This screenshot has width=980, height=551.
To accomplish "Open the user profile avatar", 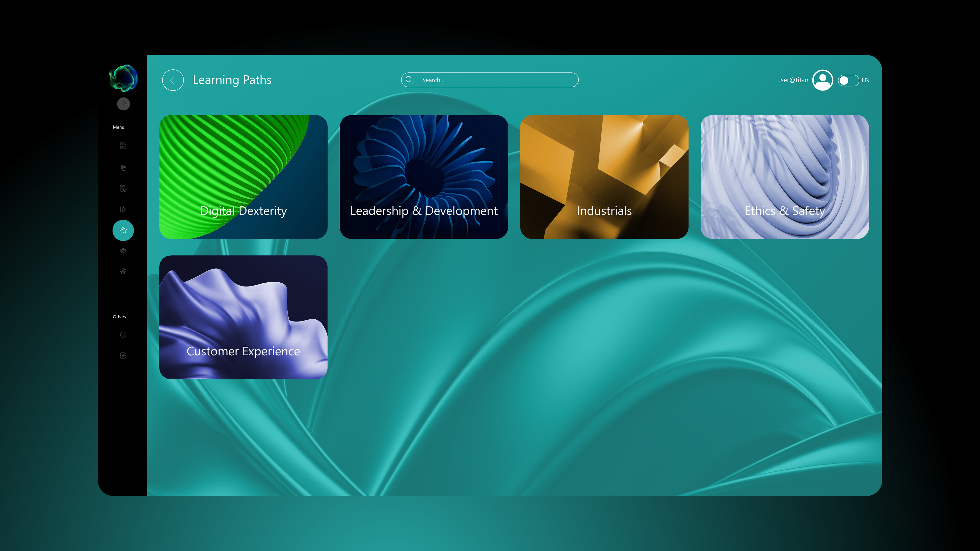I will tap(823, 80).
